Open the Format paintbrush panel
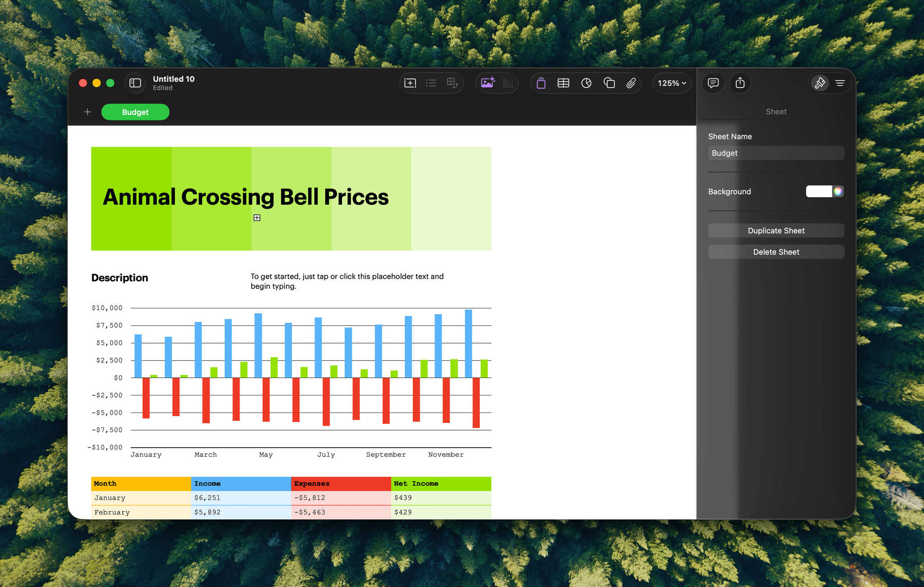This screenshot has width=924, height=587. tap(820, 83)
